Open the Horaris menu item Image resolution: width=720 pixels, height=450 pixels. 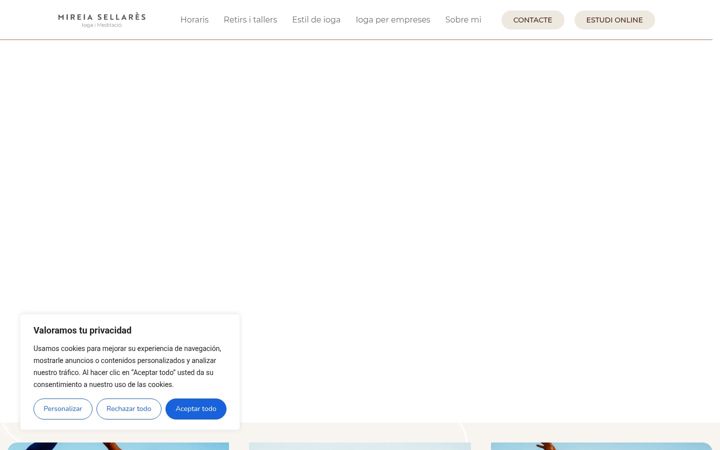[x=194, y=20]
